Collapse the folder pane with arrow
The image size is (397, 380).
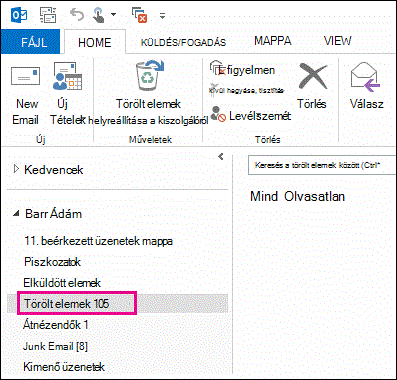pos(220,156)
